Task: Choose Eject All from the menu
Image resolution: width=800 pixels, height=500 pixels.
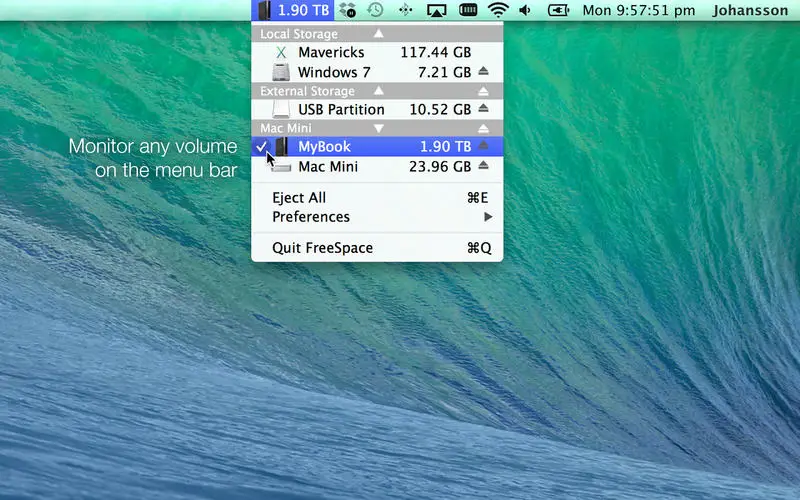Action: point(377,197)
